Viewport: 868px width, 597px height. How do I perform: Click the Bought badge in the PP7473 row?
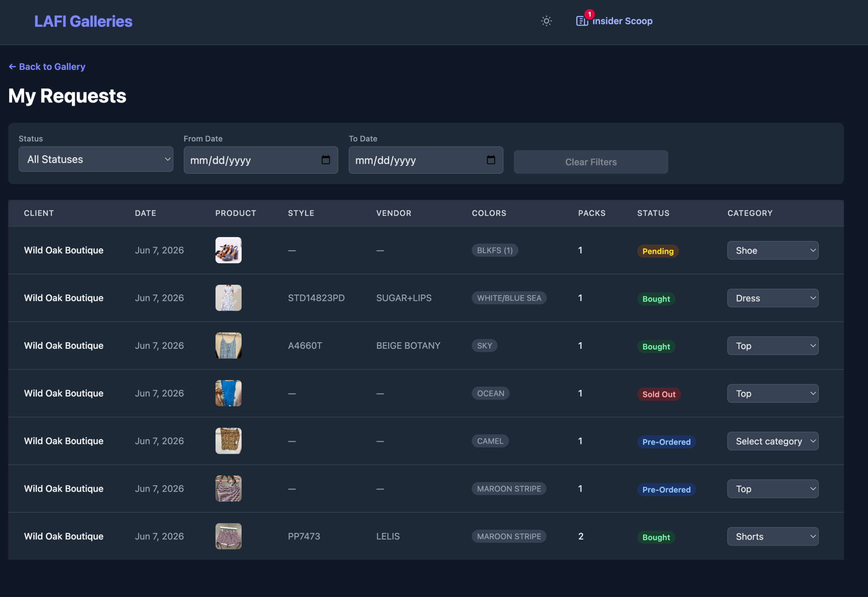[x=656, y=537]
